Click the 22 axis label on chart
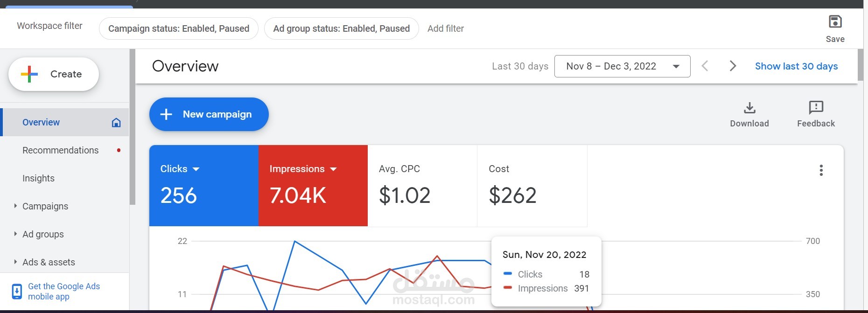868x313 pixels. pos(182,241)
